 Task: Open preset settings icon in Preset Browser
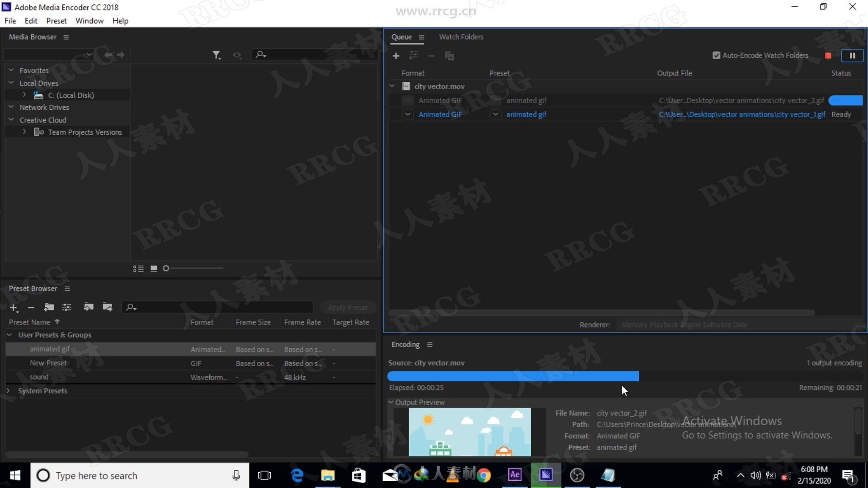tap(66, 307)
